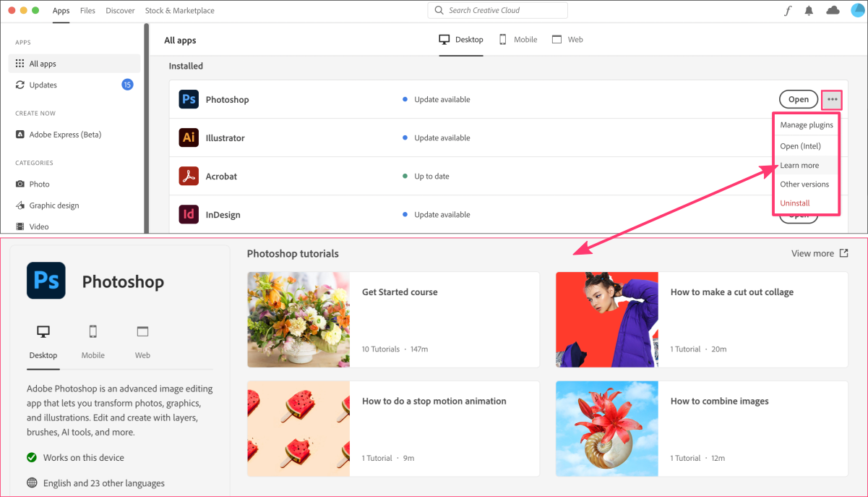Switch to the Discover tab
Screen dimensions: 868x497
(x=120, y=11)
